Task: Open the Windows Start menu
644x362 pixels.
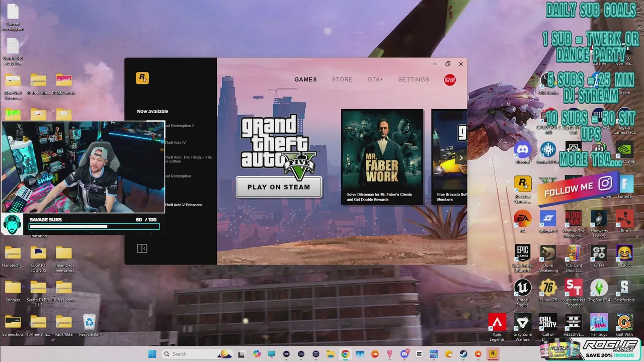Action: pos(152,354)
